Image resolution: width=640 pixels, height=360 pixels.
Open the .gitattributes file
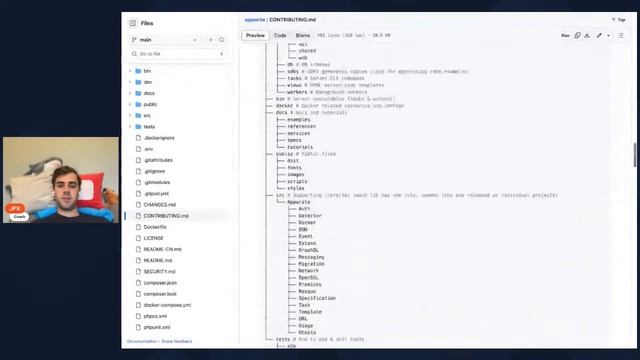pyautogui.click(x=158, y=160)
